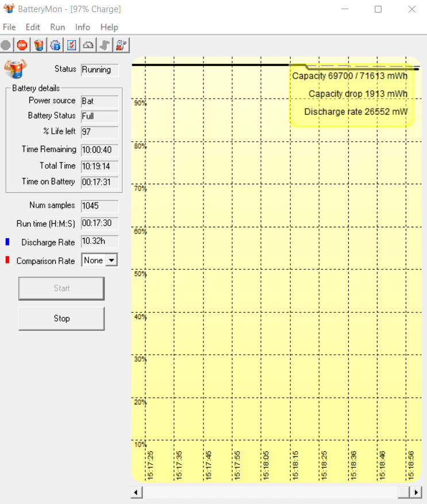This screenshot has width=427, height=504.
Task: Click the blue Discharge Rate color swatch
Action: [7, 242]
